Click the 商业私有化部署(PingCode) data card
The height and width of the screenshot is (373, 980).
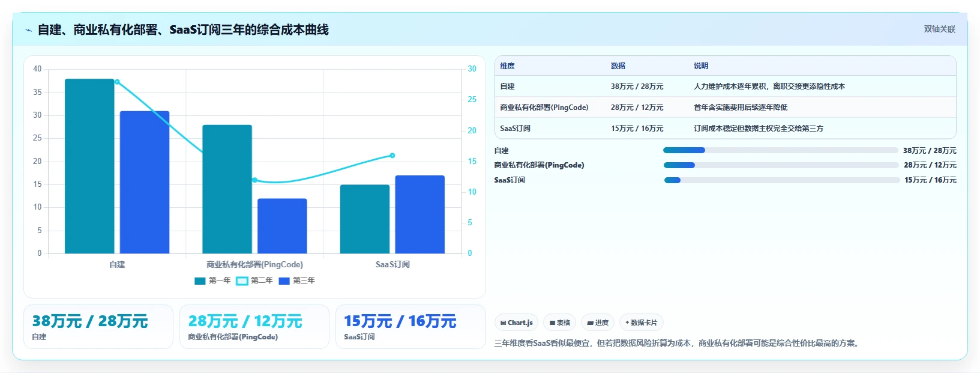click(254, 327)
